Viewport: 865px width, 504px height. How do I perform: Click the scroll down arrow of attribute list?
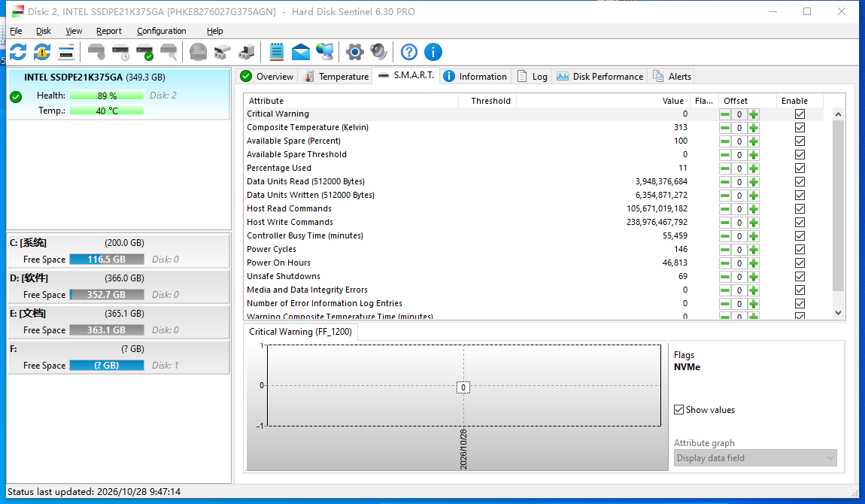838,313
